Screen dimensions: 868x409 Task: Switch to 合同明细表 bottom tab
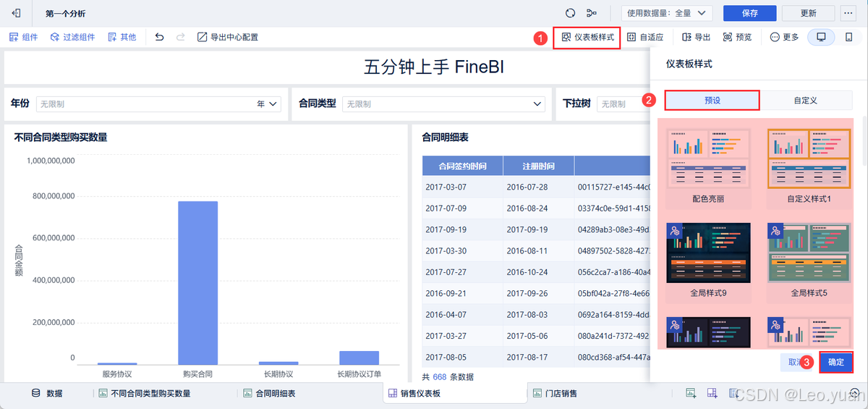pos(268,394)
